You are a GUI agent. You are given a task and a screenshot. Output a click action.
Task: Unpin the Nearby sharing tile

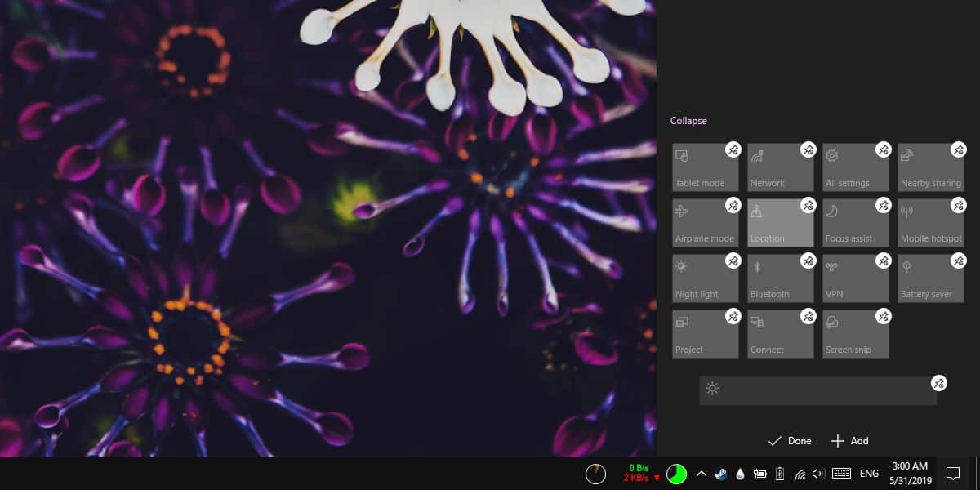[x=958, y=149]
